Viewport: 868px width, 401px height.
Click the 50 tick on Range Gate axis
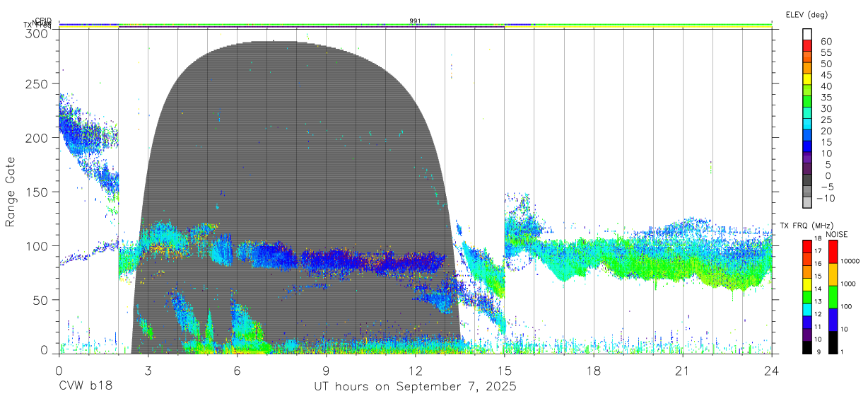pos(41,300)
